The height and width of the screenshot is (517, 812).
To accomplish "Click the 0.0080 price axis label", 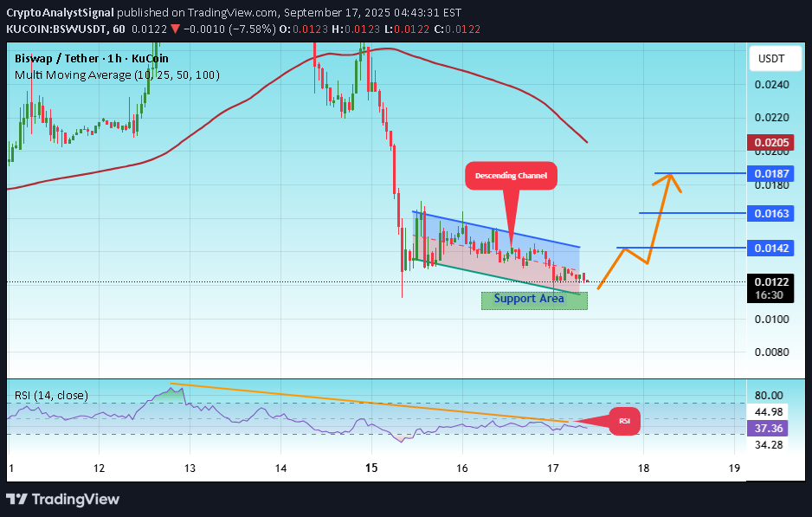I will tap(771, 352).
